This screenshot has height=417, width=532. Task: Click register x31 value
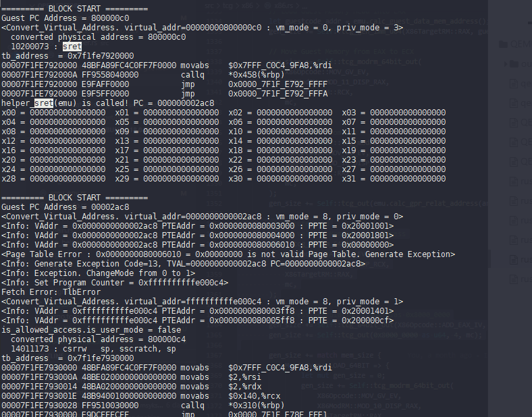pyautogui.click(x=408, y=179)
